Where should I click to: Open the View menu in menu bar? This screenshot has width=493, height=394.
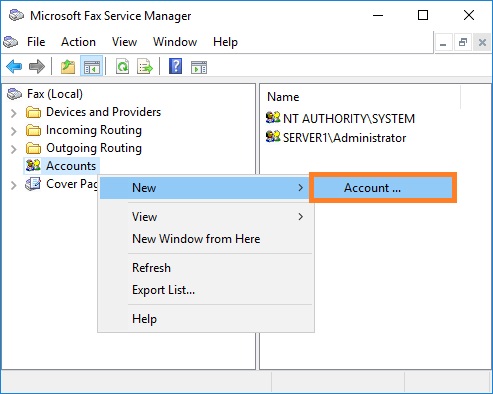[124, 42]
